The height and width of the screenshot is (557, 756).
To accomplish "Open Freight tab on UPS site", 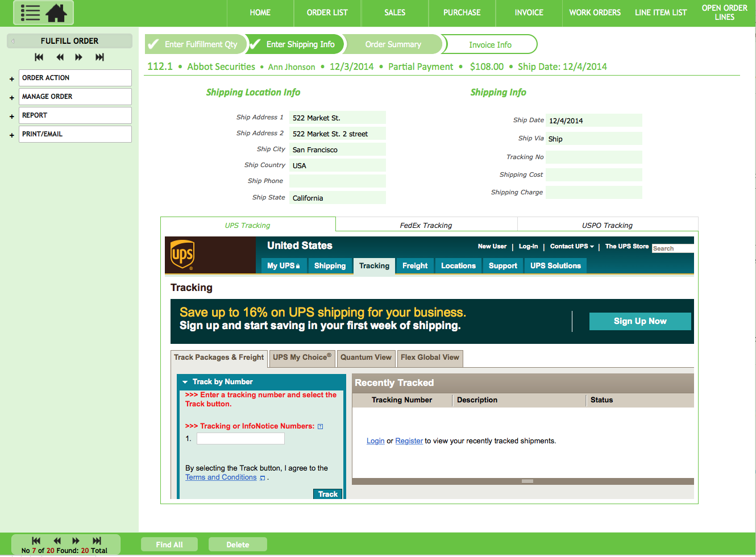I will [x=415, y=265].
